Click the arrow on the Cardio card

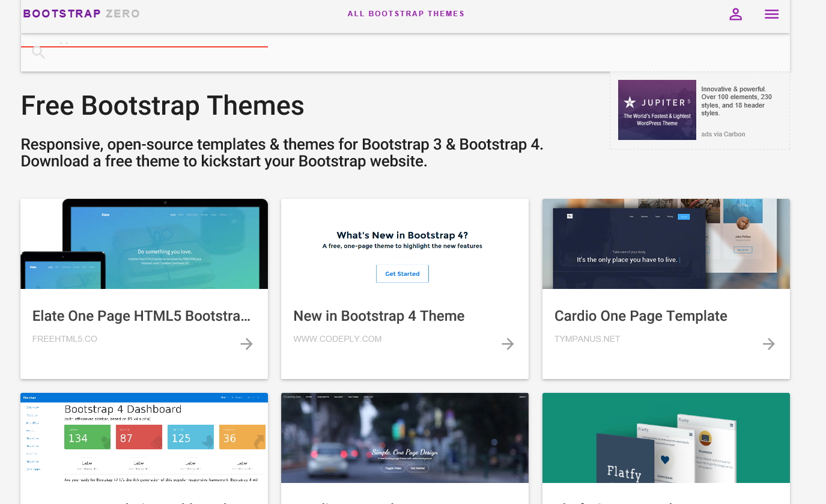click(x=769, y=344)
